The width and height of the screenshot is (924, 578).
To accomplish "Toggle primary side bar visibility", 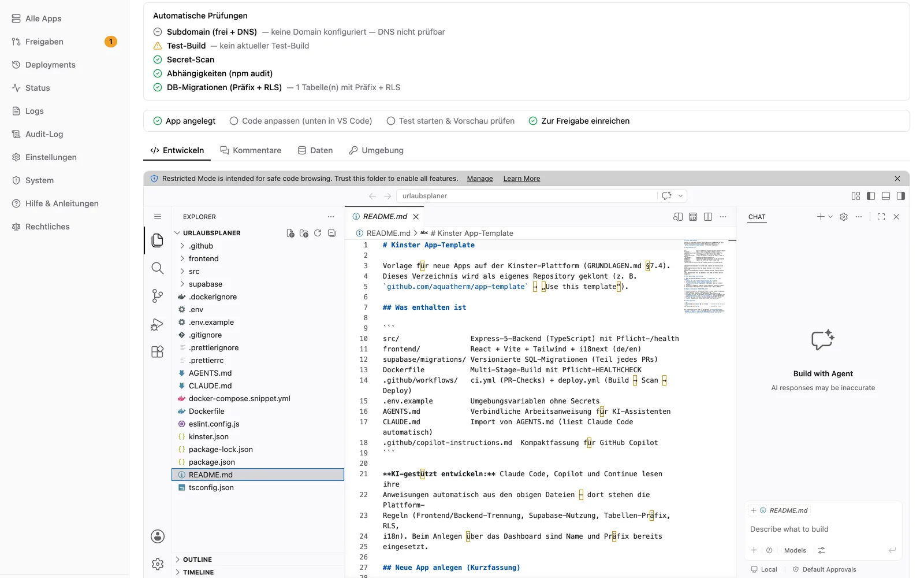I will coord(871,196).
